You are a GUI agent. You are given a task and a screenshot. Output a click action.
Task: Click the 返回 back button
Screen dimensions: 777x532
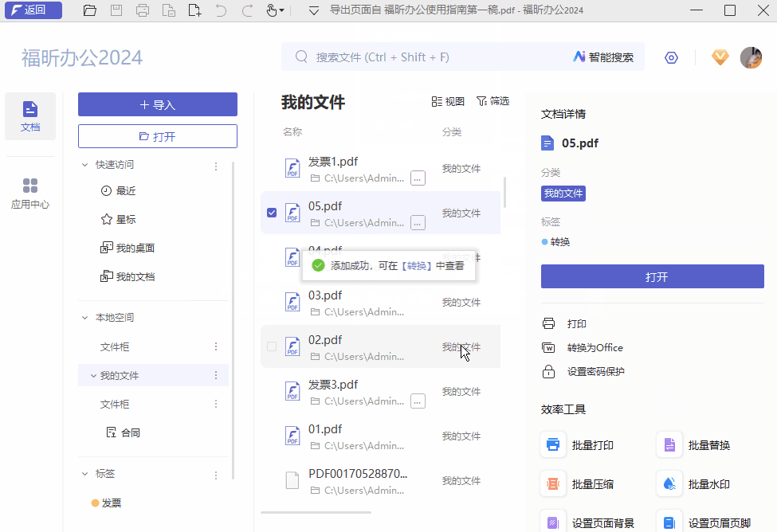point(33,10)
